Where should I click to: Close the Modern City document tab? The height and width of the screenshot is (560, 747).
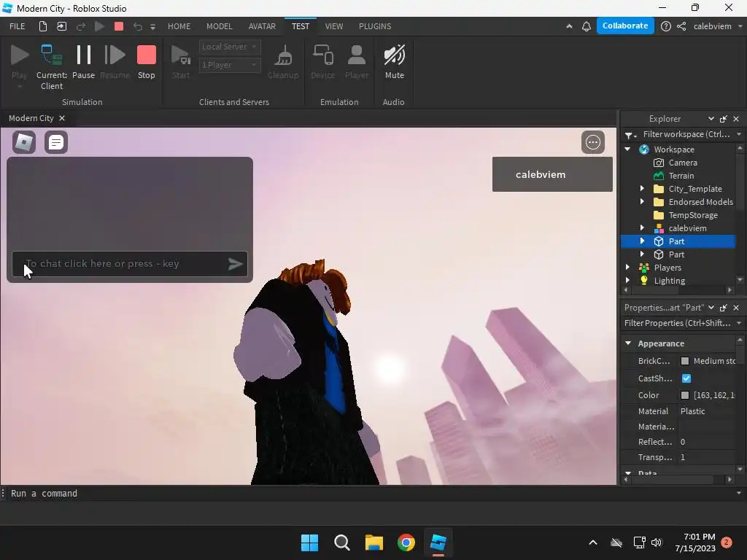[62, 118]
